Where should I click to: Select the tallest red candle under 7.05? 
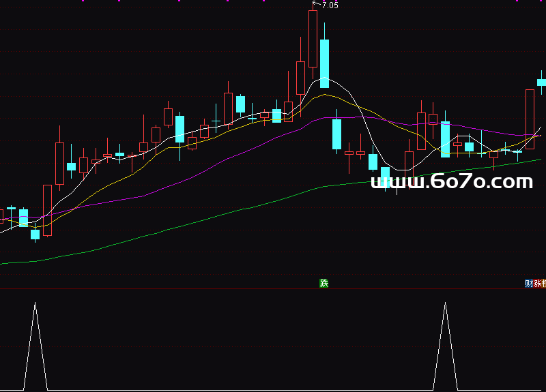(x=313, y=38)
